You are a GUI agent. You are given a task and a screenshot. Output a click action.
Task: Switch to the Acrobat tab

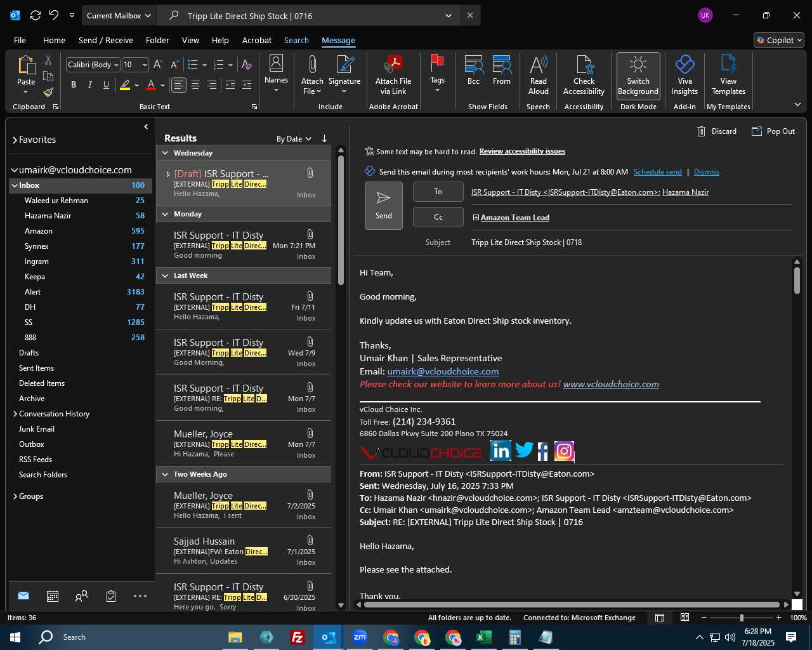257,40
